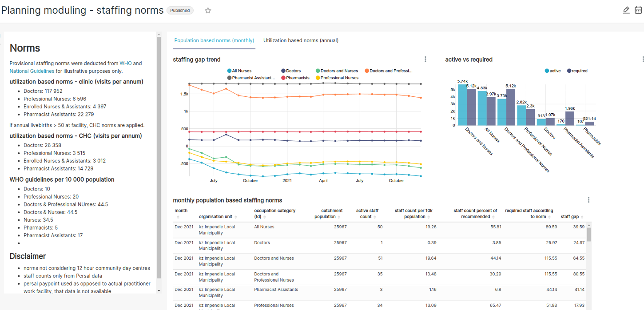Click the Norms panel scroll down arrow
Screen dimensions: 644x310
(x=159, y=290)
